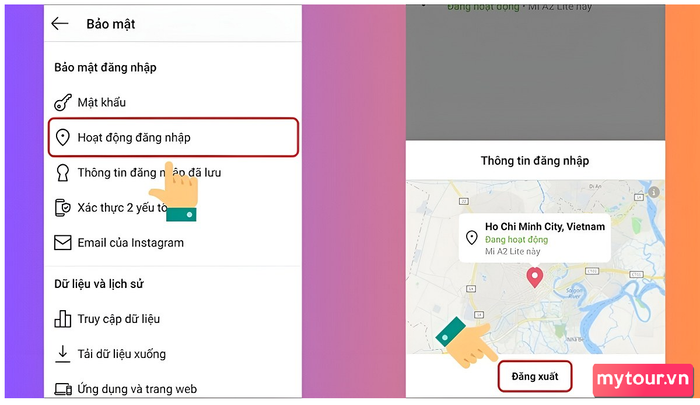The image size is (700, 405).
Task: Click the red map marker pin
Action: coord(534,277)
